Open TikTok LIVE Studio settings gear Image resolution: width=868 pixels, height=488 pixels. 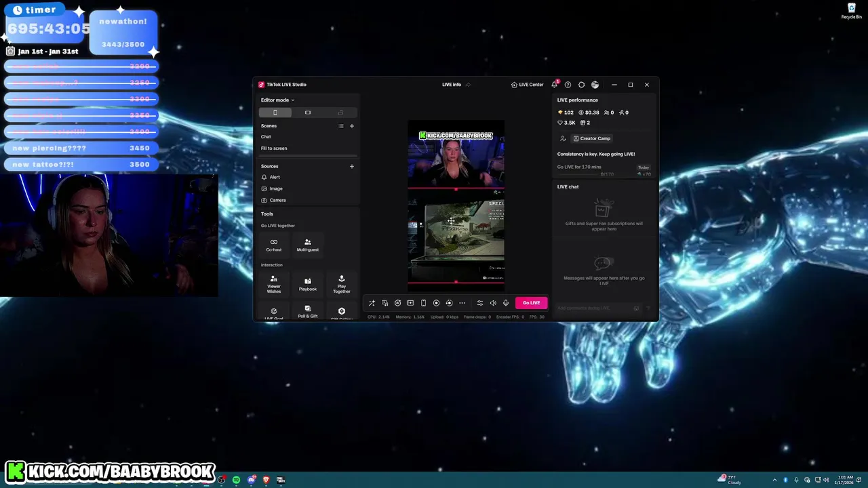pos(581,85)
